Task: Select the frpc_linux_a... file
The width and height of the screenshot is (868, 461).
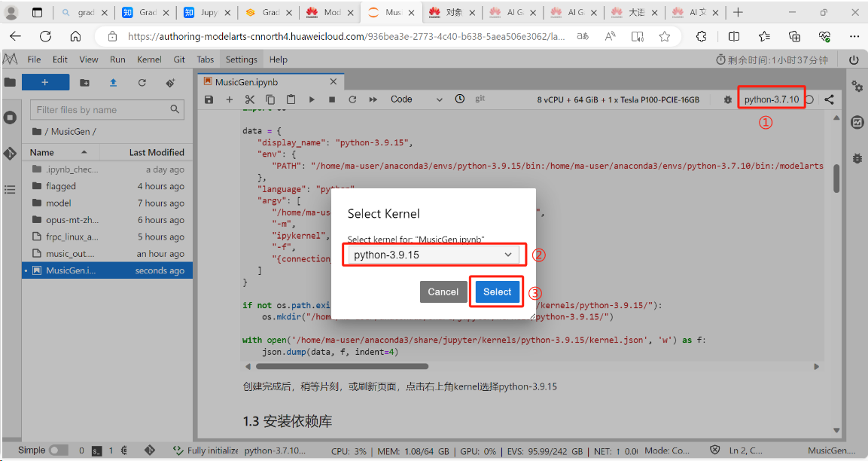Action: (x=108, y=237)
